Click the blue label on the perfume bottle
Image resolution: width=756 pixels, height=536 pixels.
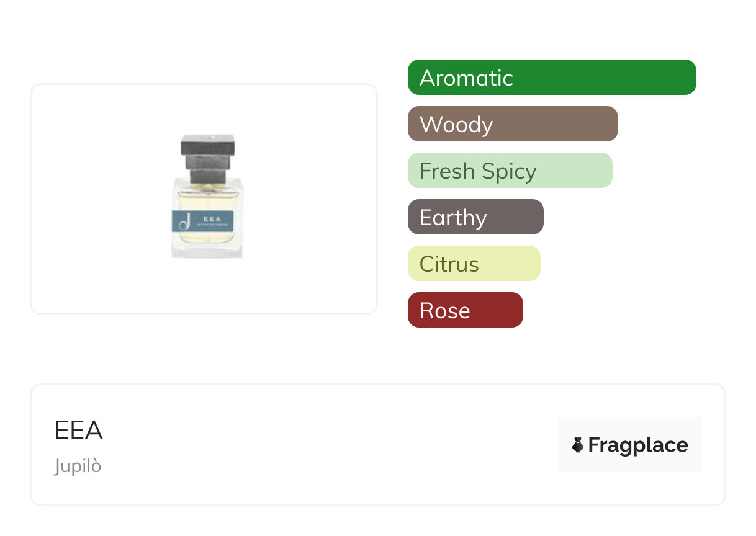point(204,221)
